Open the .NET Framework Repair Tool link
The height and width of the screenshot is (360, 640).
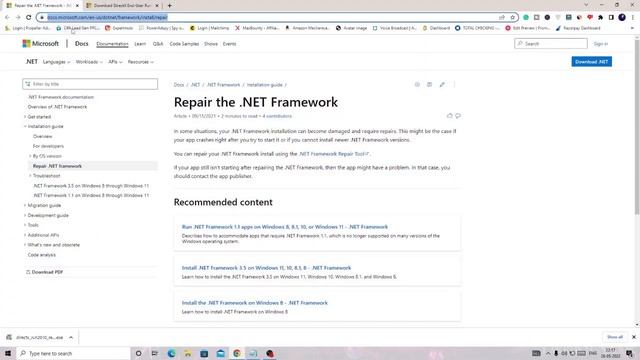click(334, 154)
